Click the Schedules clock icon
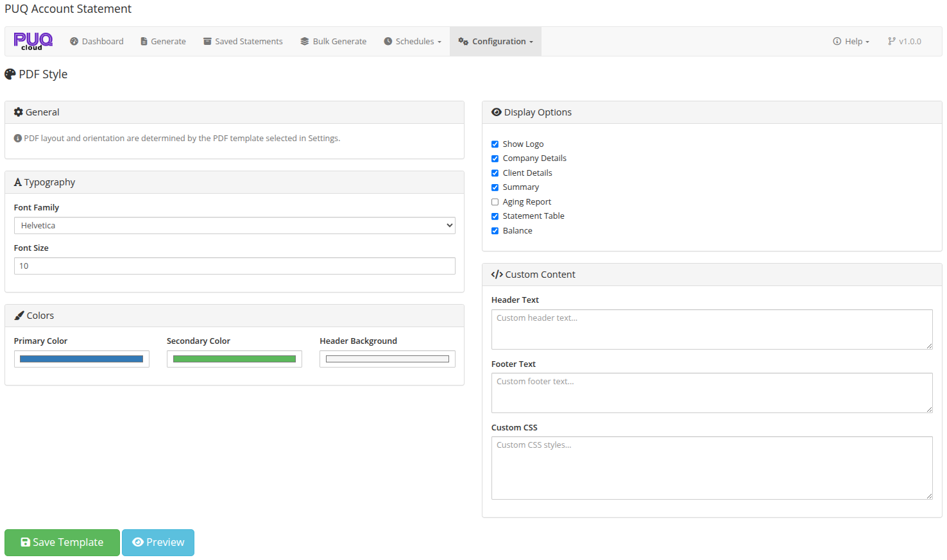947x560 pixels. point(388,42)
